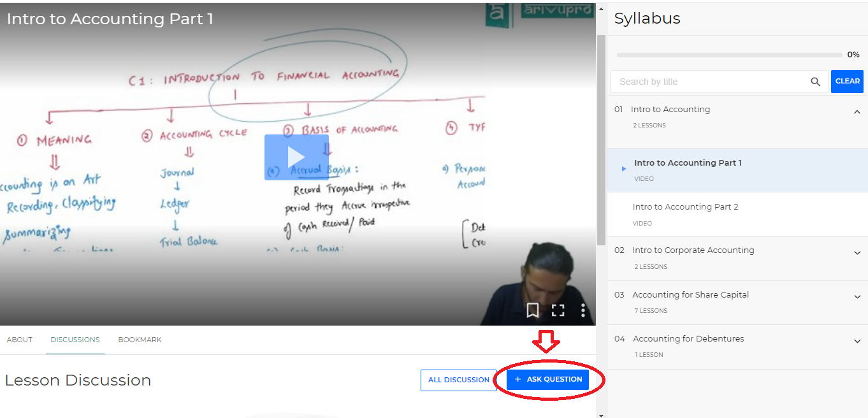The image size is (868, 418).
Task: Click the 7 LESSONS label
Action: tap(651, 311)
